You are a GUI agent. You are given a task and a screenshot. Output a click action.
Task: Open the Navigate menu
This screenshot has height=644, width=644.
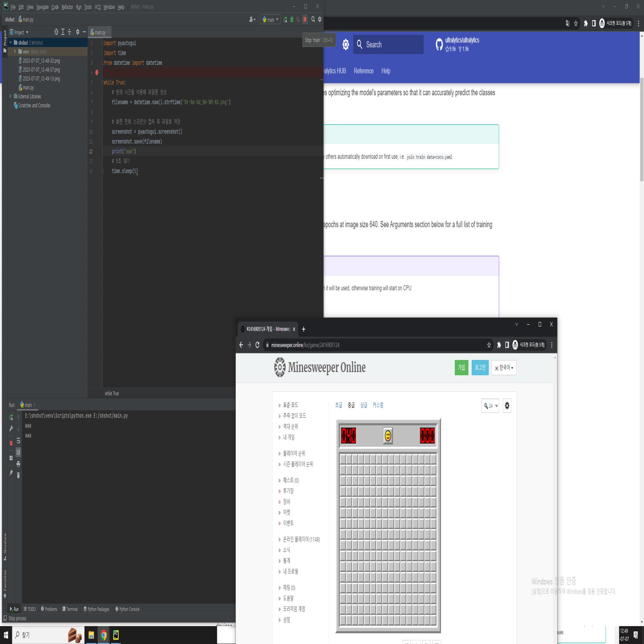pos(42,7)
